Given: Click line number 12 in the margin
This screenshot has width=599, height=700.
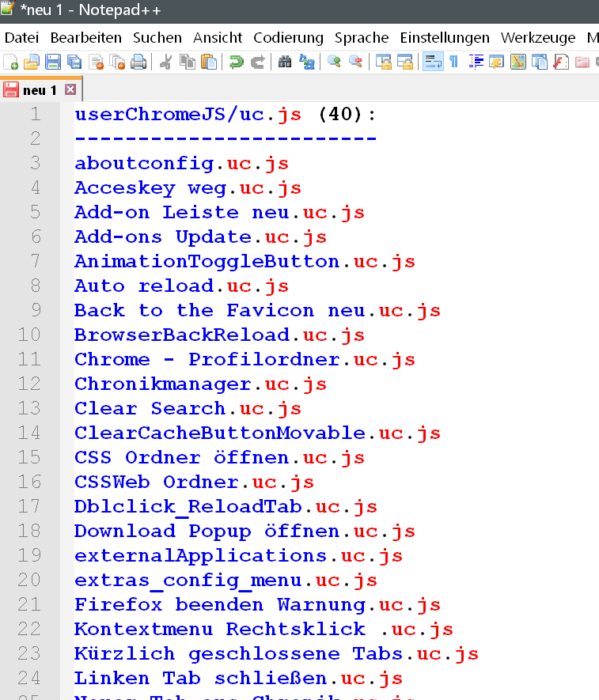Looking at the screenshot, I should point(29,384).
